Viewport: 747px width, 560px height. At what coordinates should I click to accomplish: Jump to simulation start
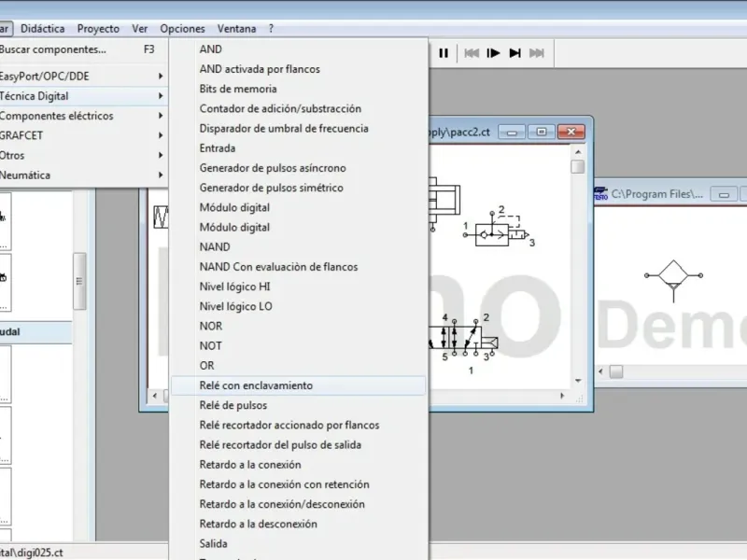point(472,53)
